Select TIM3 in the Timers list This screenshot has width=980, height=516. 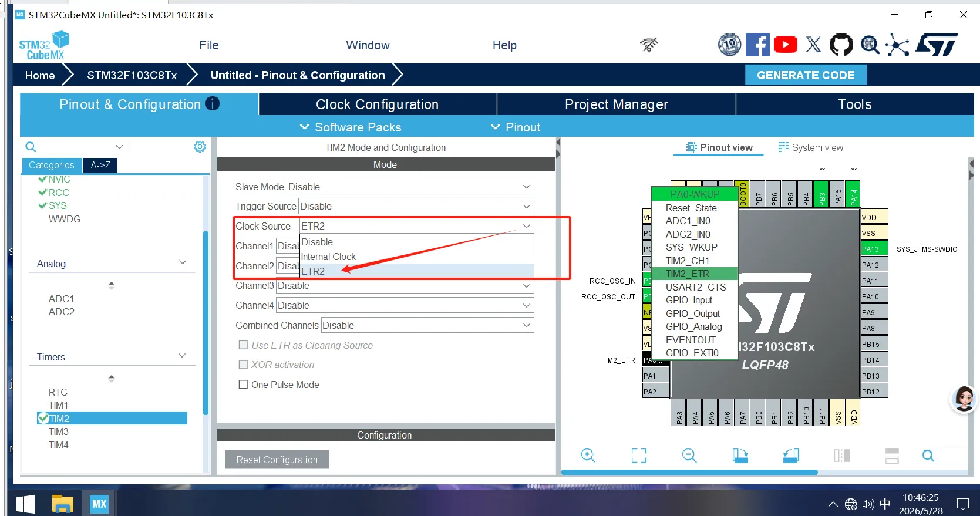tap(59, 431)
